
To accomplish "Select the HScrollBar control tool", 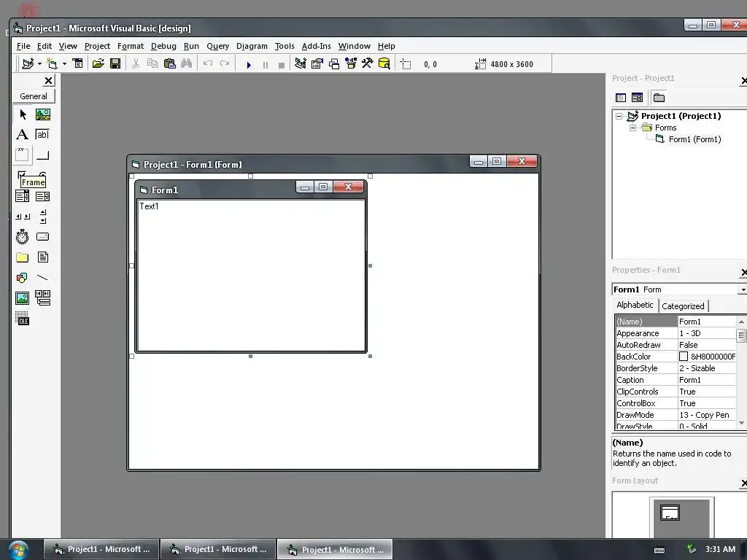I will pos(23,217).
